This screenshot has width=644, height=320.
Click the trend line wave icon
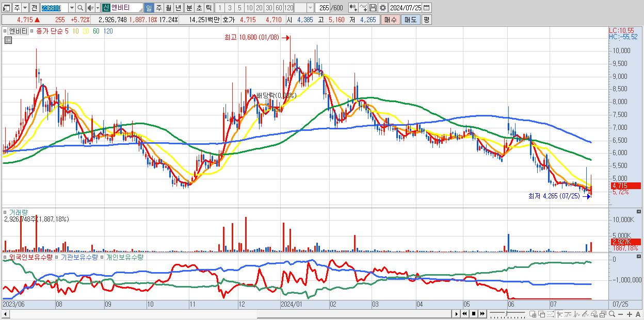568,314
